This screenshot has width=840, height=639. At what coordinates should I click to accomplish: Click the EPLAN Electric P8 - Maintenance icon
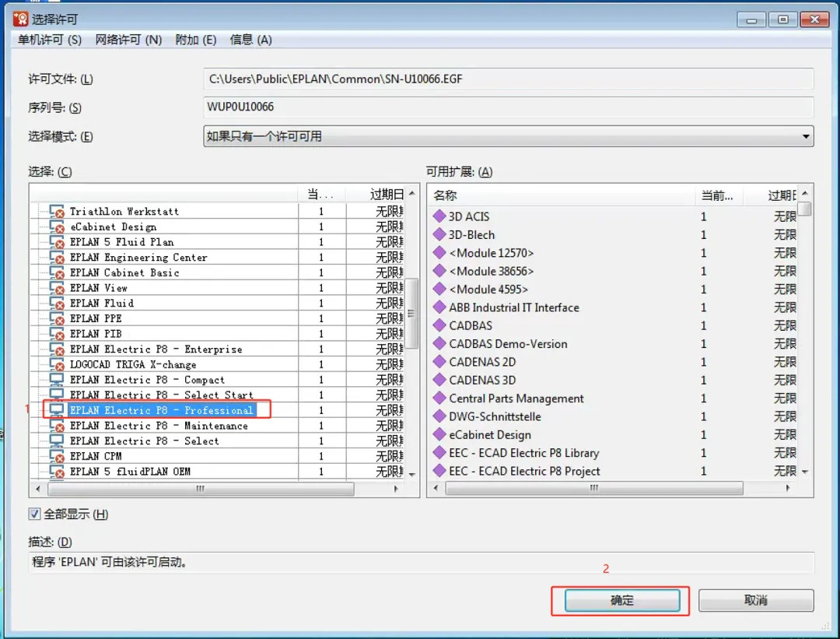[x=57, y=426]
